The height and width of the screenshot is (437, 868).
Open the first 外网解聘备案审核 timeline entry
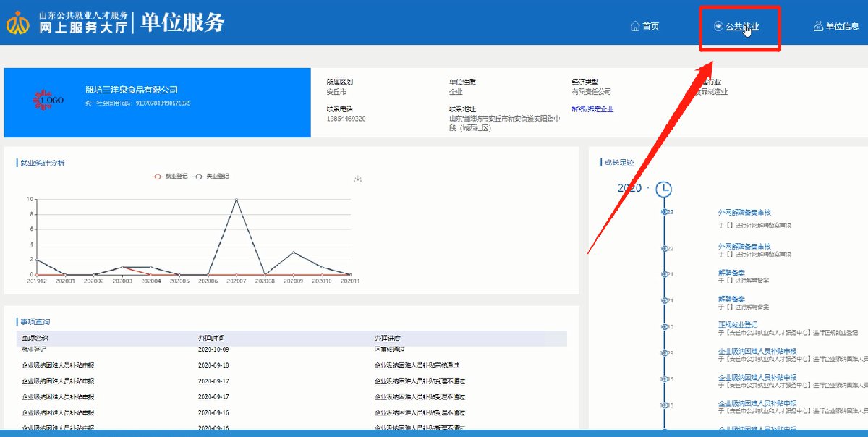[x=744, y=213]
